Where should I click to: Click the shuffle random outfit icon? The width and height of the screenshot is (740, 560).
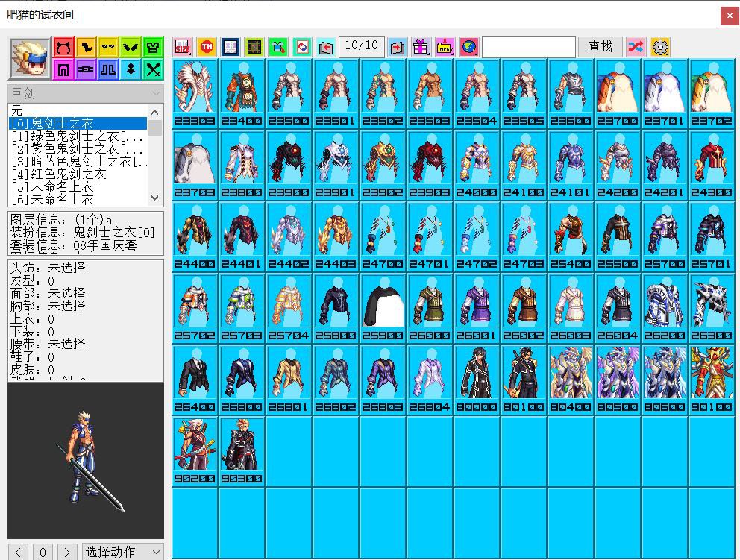(636, 47)
